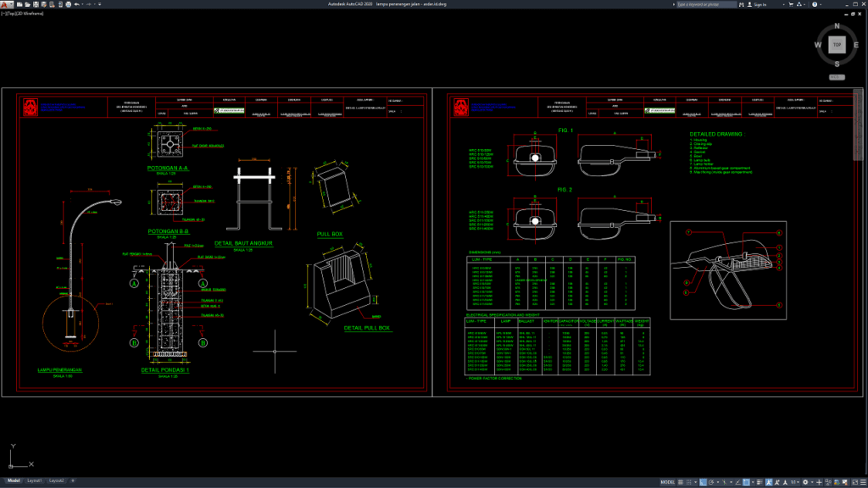Open the Snap Mode dropdown in the status bar
Screen dimensions: 868x488
[695, 481]
